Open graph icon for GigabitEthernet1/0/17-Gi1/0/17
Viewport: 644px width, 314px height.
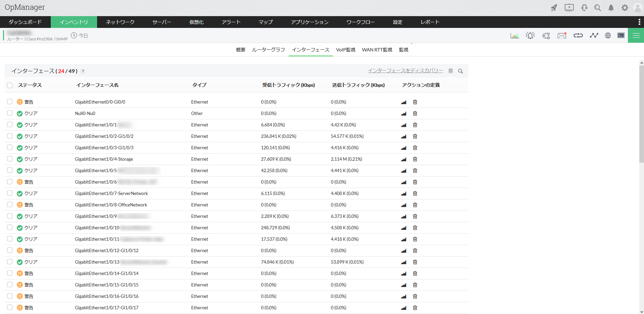click(x=403, y=308)
